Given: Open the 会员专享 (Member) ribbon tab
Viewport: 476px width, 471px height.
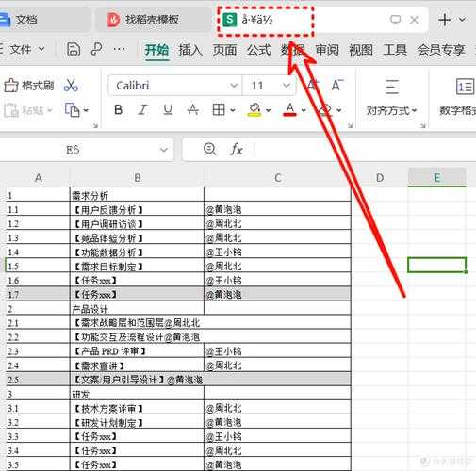Looking at the screenshot, I should [x=441, y=50].
